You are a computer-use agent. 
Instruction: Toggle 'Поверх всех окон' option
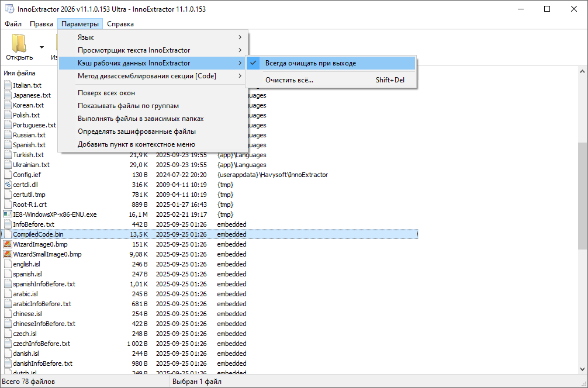point(106,93)
